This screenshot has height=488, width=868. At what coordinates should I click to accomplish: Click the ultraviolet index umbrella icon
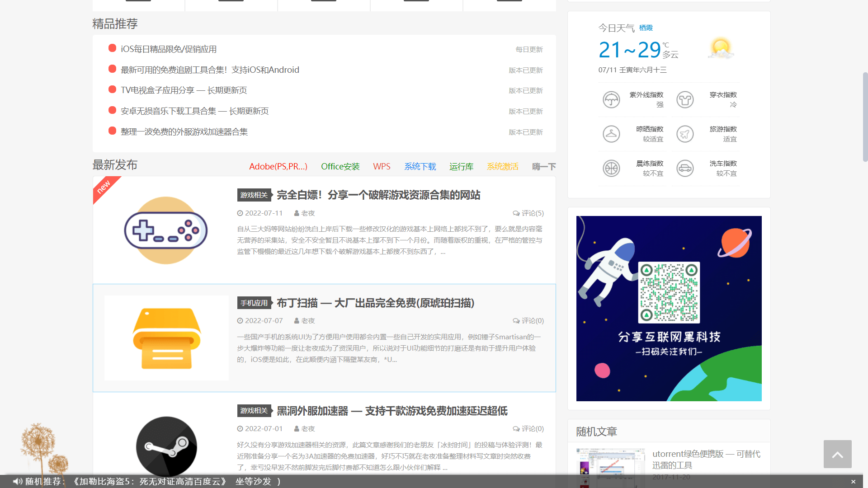coord(611,99)
